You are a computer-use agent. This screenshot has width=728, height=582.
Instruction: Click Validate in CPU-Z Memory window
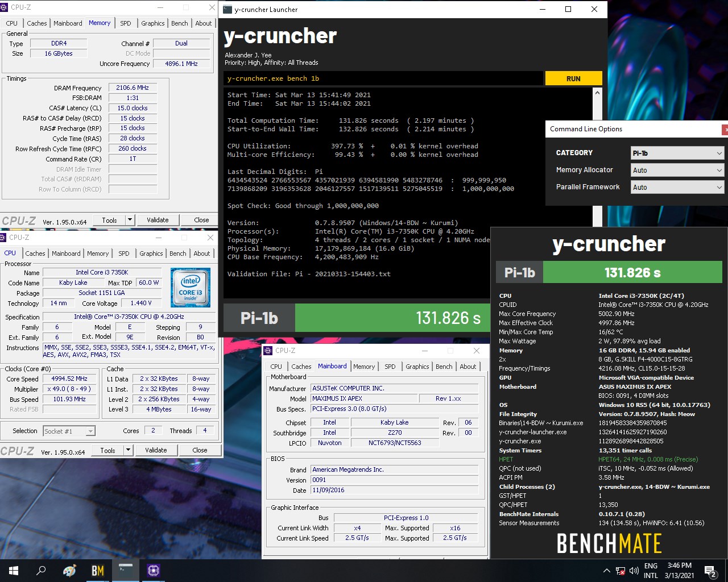(x=158, y=220)
